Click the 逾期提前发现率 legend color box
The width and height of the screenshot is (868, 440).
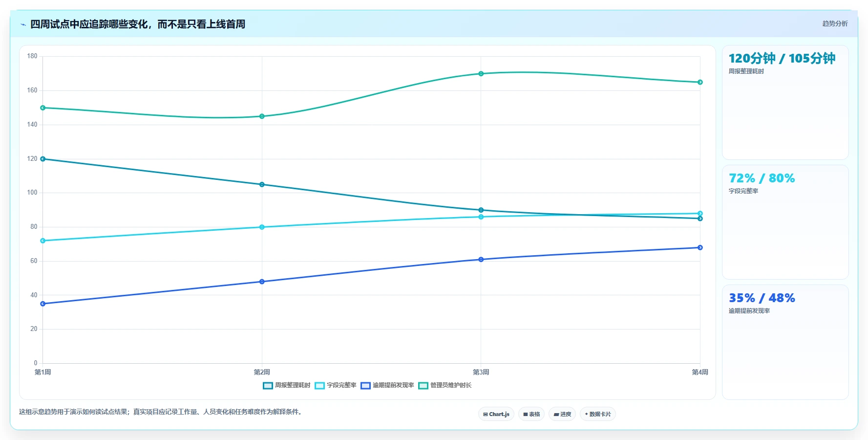[x=365, y=386]
